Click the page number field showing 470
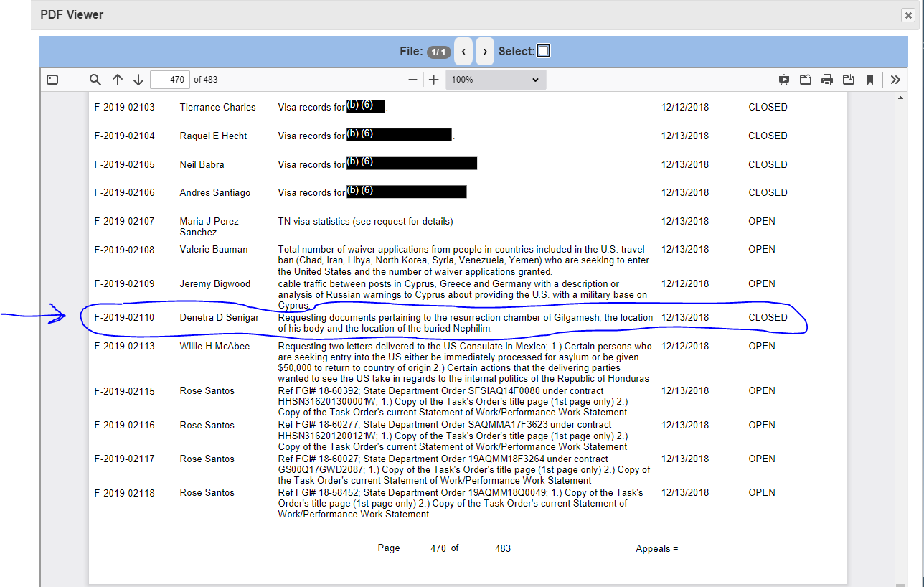Image resolution: width=924 pixels, height=587 pixels. pos(169,80)
